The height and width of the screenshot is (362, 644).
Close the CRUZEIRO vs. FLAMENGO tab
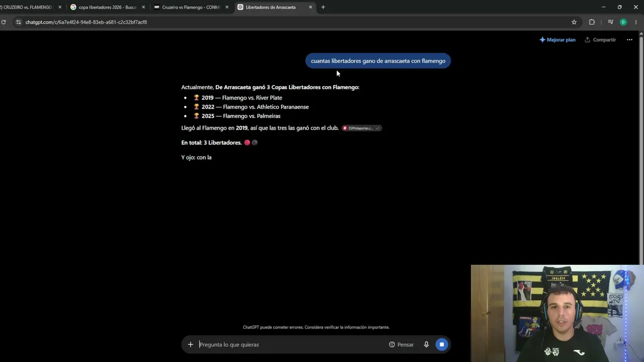point(60,7)
